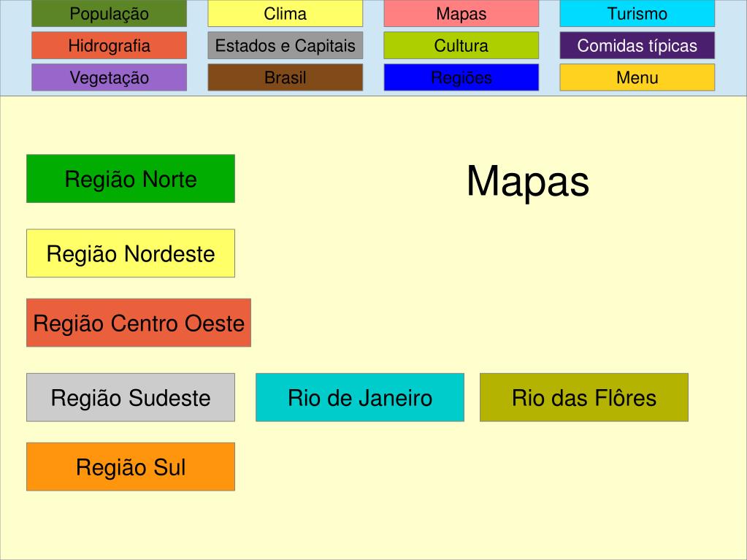
Task: Open the Hidrografia section
Action: point(109,45)
